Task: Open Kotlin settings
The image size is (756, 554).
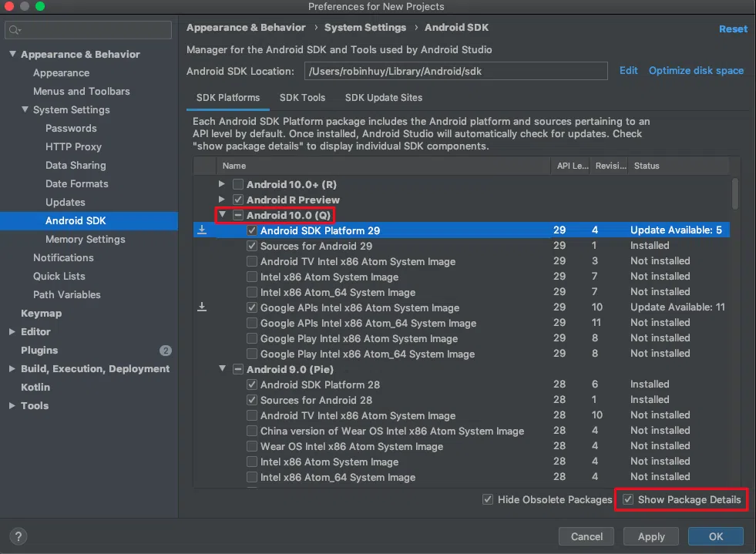Action: pos(35,387)
